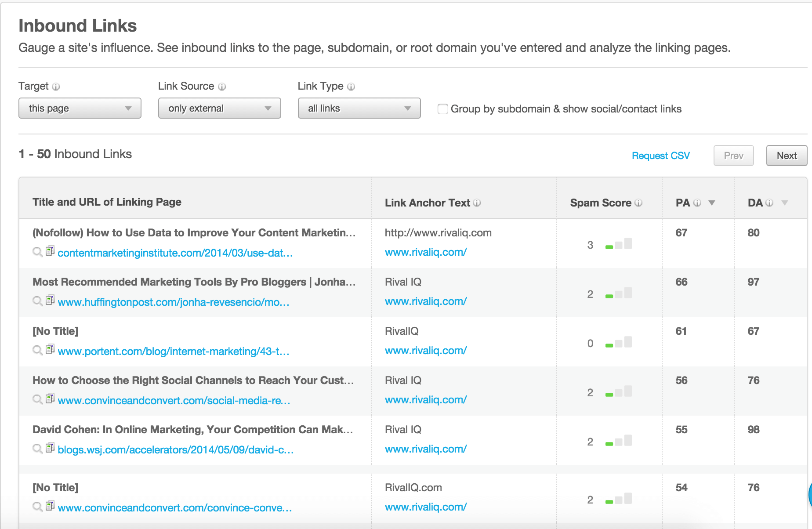Click PA value 61 in portent row
Viewport: 812px width, 529px height.
681,331
